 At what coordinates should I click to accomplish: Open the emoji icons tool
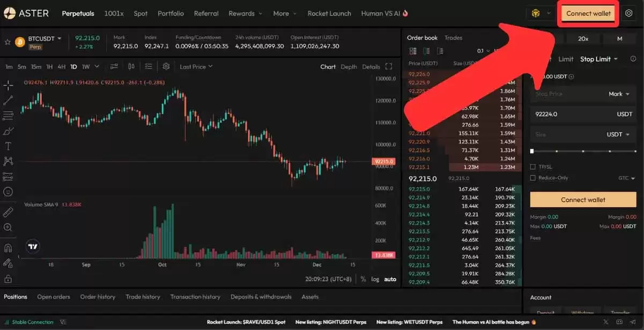(8, 192)
